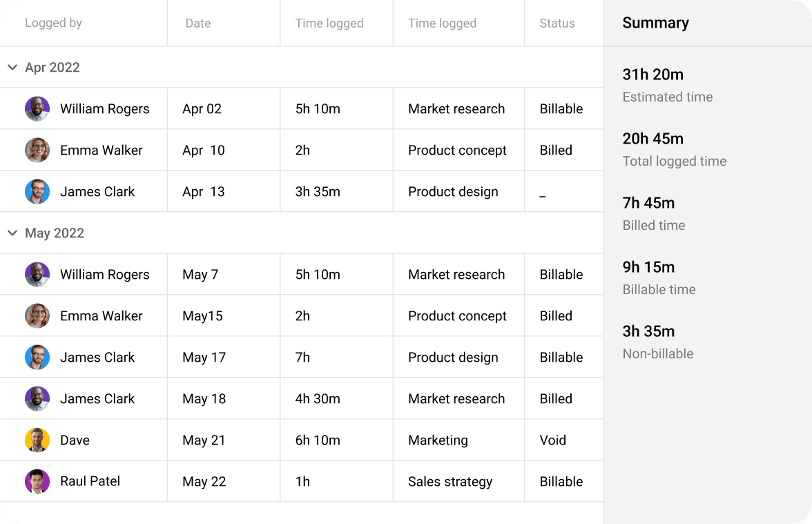Select the Billable status on the Apr 02 row
Image resolution: width=812 pixels, height=524 pixels.
pos(561,108)
